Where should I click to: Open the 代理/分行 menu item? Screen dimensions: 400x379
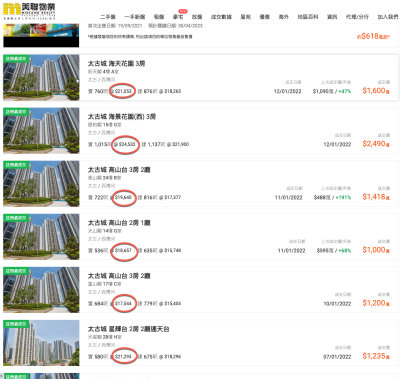[357, 17]
